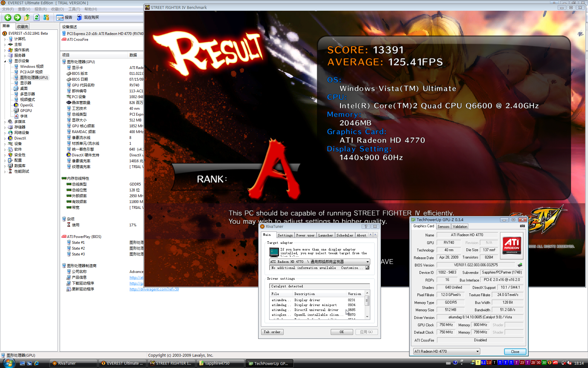Click the RivaTuner tab-strip left scroll arrow
Image resolution: width=588 pixels, height=368 pixels.
(371, 235)
